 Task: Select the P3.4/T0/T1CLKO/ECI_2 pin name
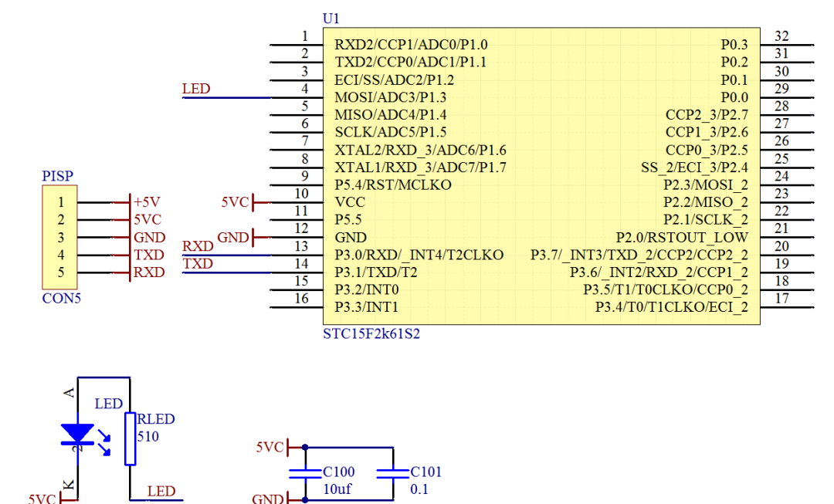click(672, 307)
